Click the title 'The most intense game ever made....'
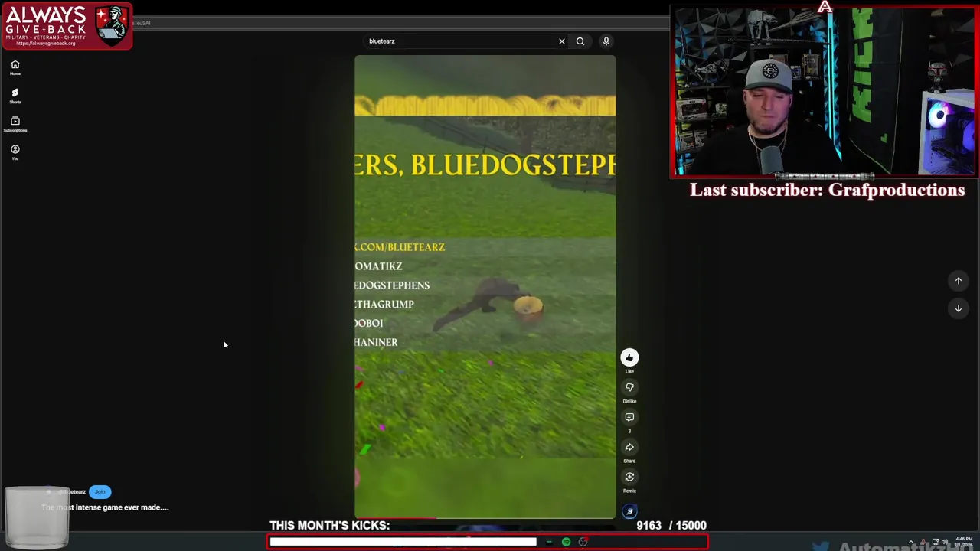 pyautogui.click(x=105, y=507)
